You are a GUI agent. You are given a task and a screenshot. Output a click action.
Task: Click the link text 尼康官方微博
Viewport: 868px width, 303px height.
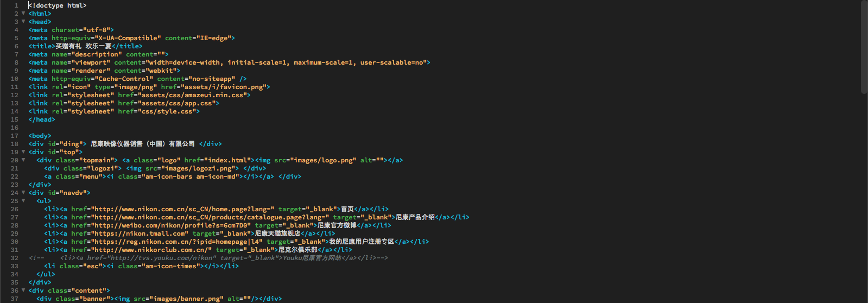337,225
